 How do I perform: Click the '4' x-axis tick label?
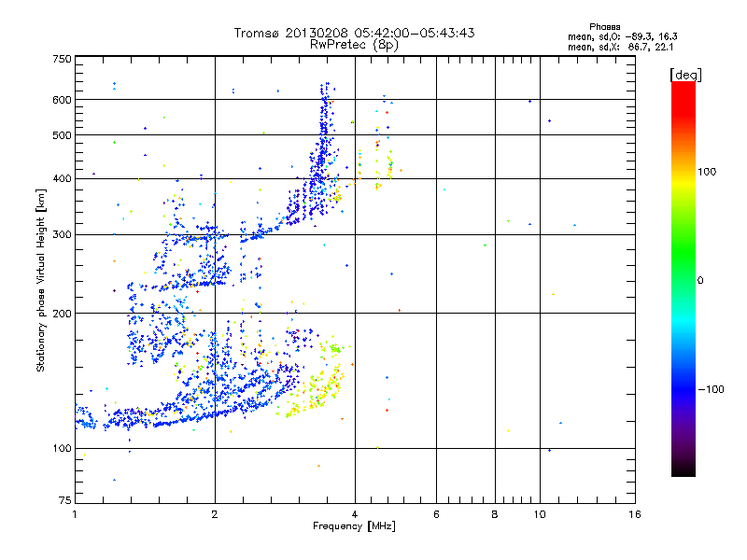[355, 514]
